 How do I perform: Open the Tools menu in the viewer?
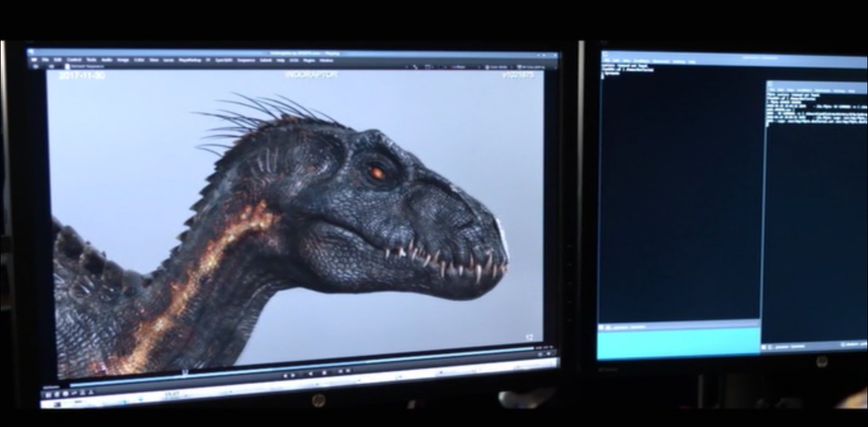coord(91,60)
